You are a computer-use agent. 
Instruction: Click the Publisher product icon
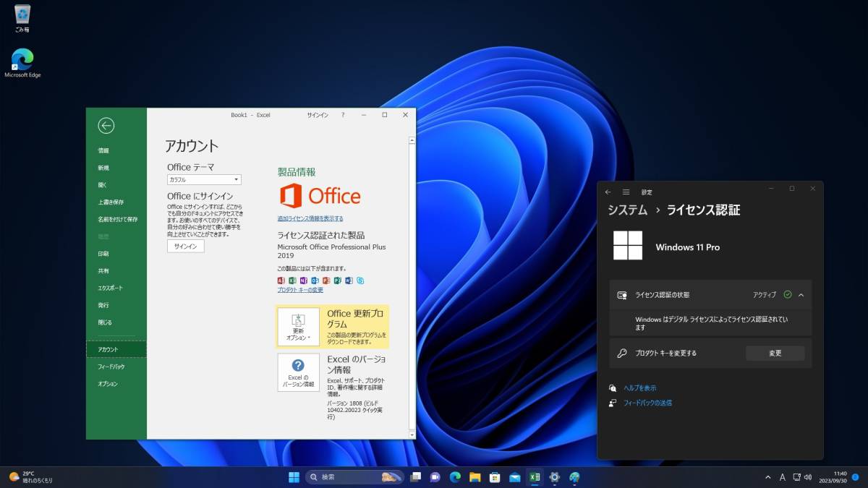(337, 280)
